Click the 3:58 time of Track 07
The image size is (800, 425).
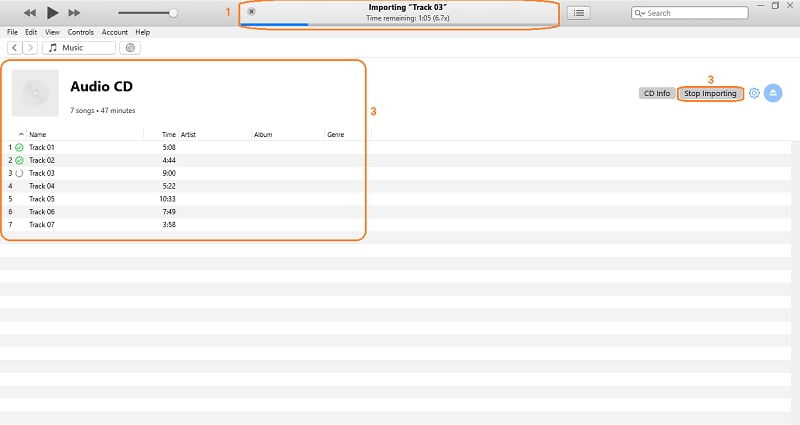tap(169, 224)
